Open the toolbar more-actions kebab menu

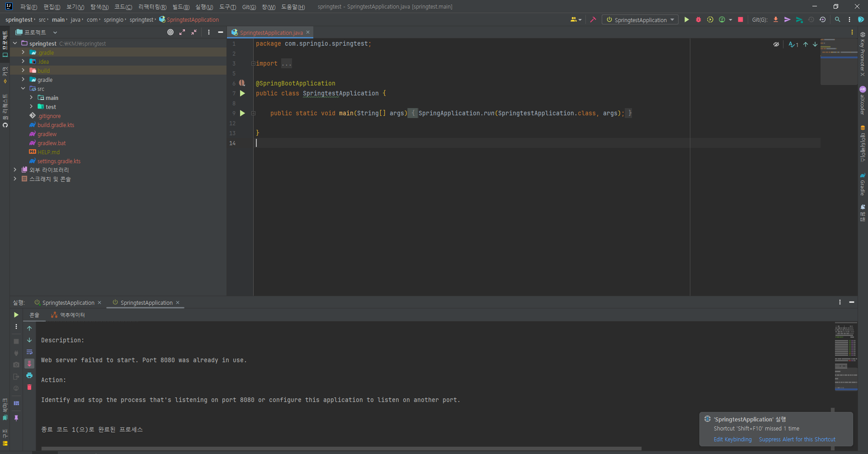849,20
